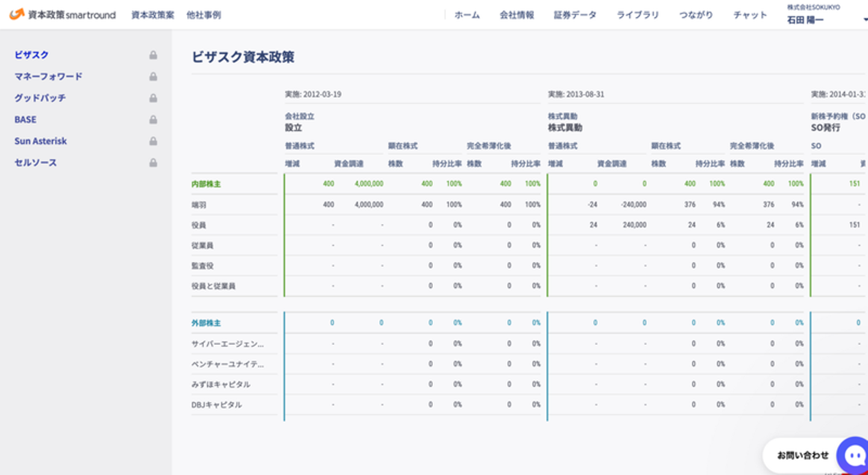This screenshot has width=868, height=475.
Task: Open つながり in the top navigation
Action: 696,15
